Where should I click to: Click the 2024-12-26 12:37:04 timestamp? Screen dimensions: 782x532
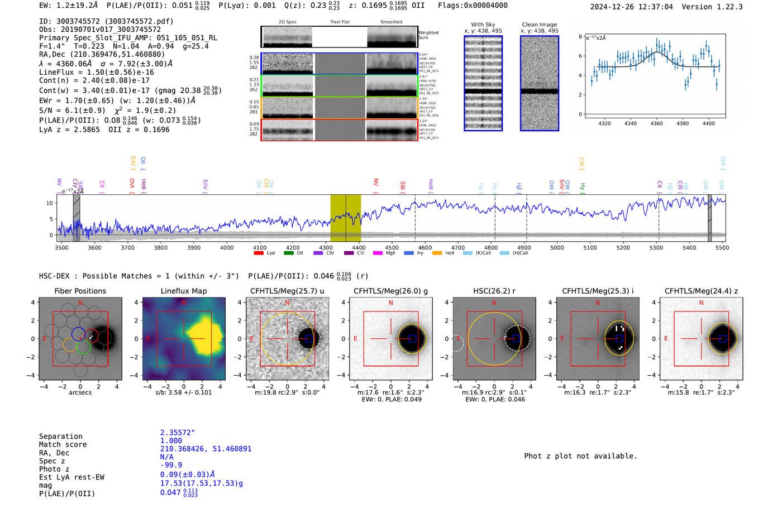pyautogui.click(x=631, y=7)
